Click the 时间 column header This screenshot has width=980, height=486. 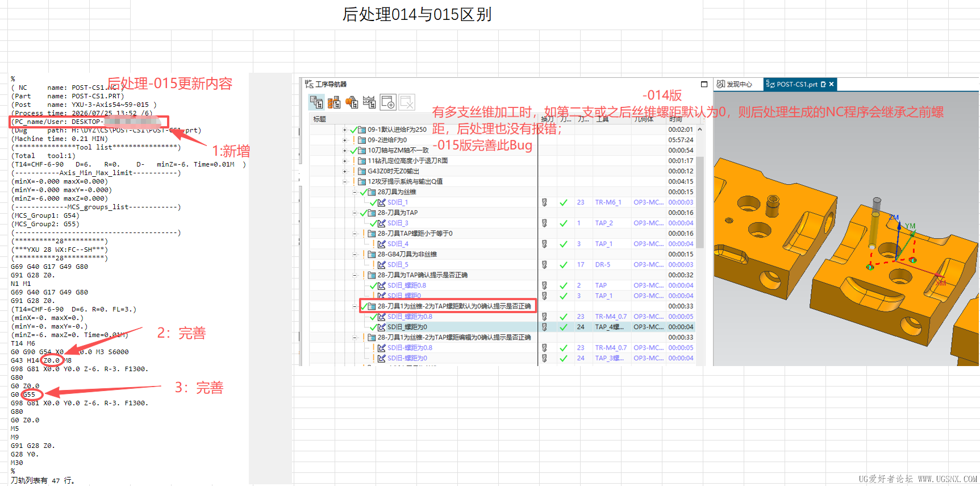(676, 119)
